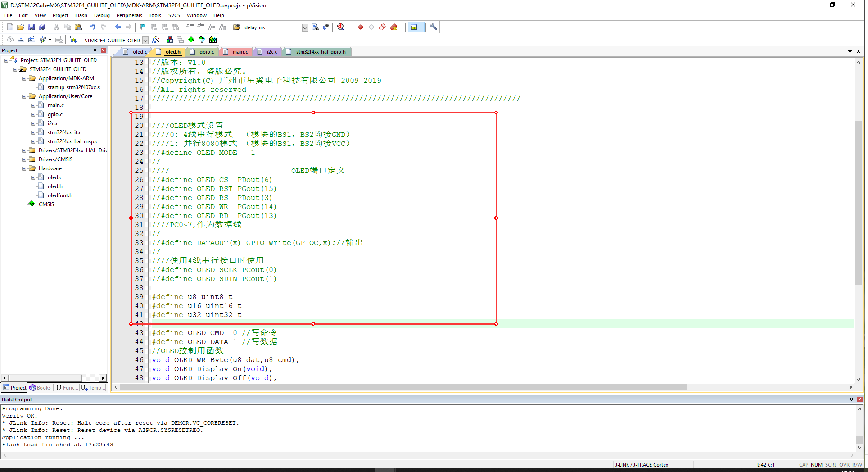
Task: Toggle a breakpoint on current line
Action: tap(360, 27)
